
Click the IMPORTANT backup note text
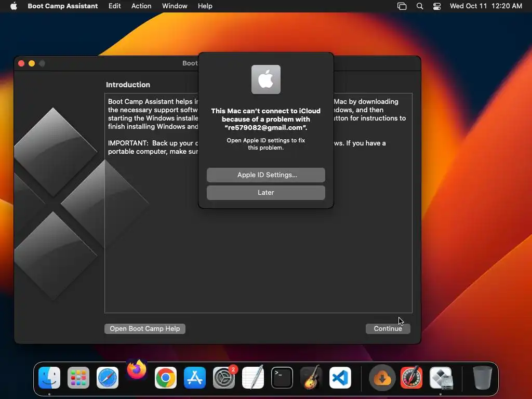[153, 147]
